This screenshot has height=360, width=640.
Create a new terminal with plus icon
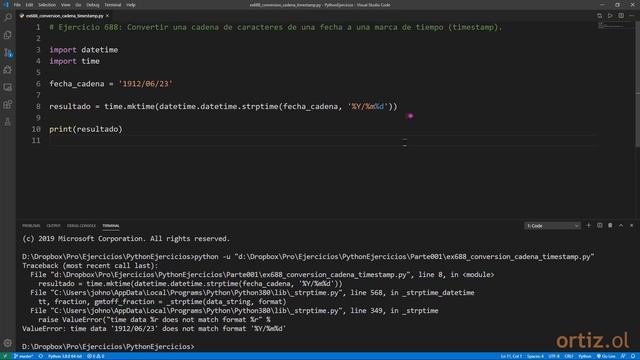click(x=589, y=225)
